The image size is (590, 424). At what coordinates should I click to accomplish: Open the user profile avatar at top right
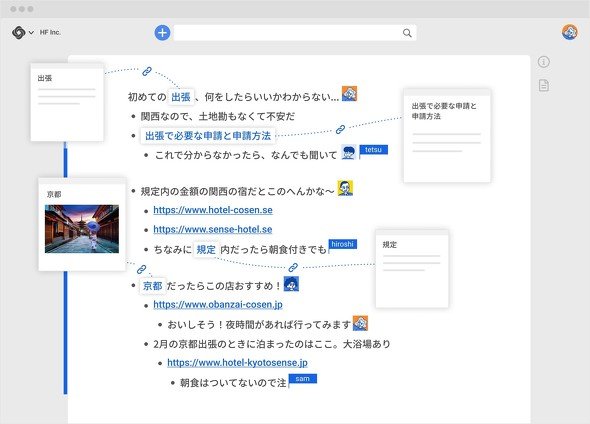pos(570,32)
